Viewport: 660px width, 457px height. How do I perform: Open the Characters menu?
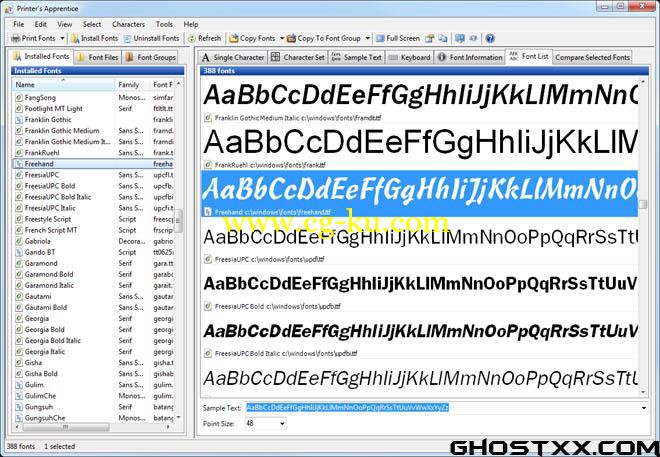[x=128, y=24]
